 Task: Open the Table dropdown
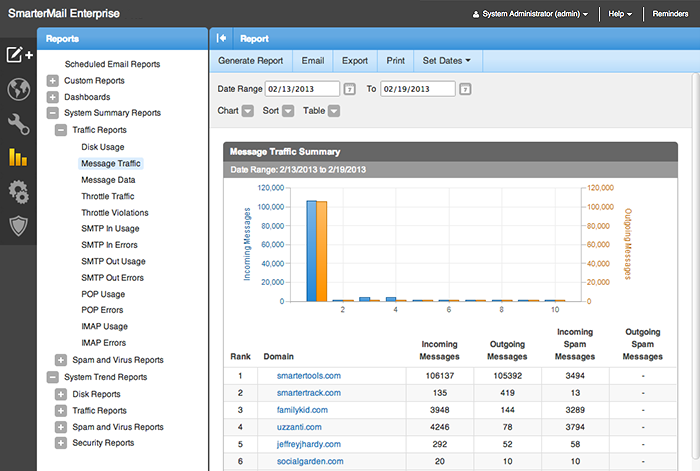click(334, 111)
